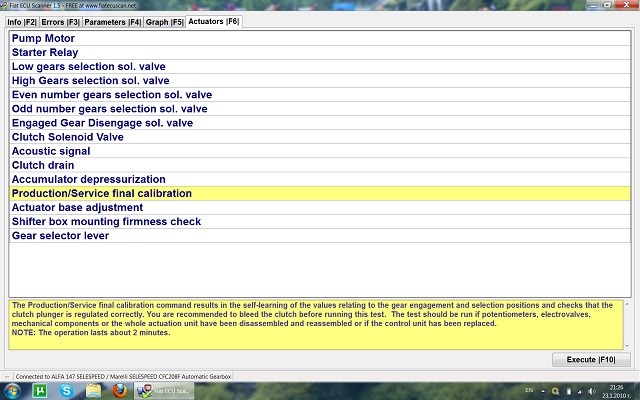Select Pump Motor actuator test
Screen dimensions: 640x400
point(43,39)
